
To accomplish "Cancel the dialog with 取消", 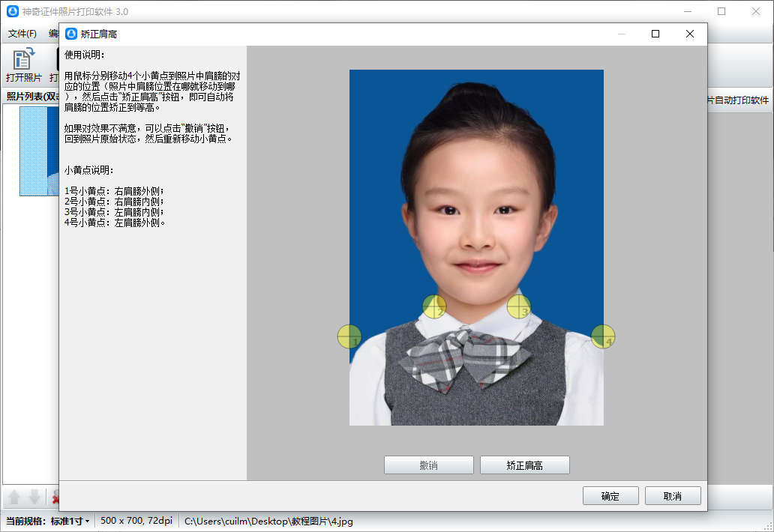I will [x=673, y=496].
